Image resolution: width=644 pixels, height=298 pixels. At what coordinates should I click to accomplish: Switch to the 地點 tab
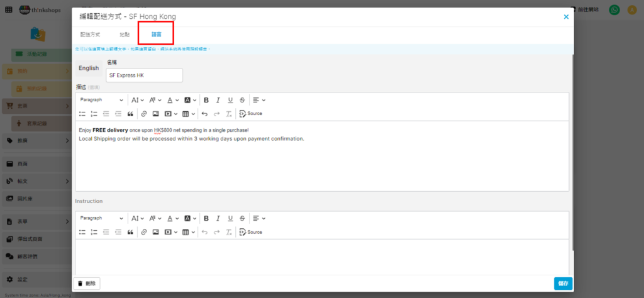click(x=125, y=35)
